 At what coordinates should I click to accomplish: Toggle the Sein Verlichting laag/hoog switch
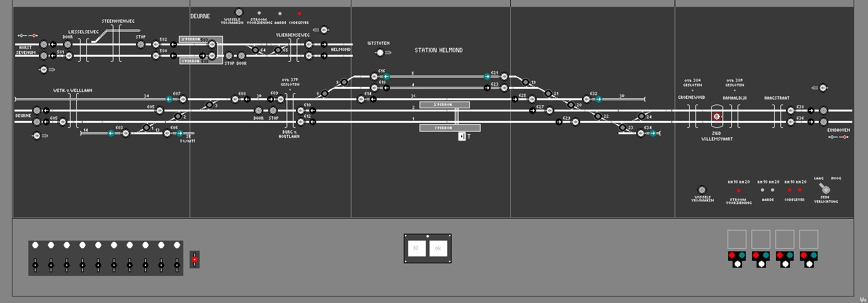826,187
